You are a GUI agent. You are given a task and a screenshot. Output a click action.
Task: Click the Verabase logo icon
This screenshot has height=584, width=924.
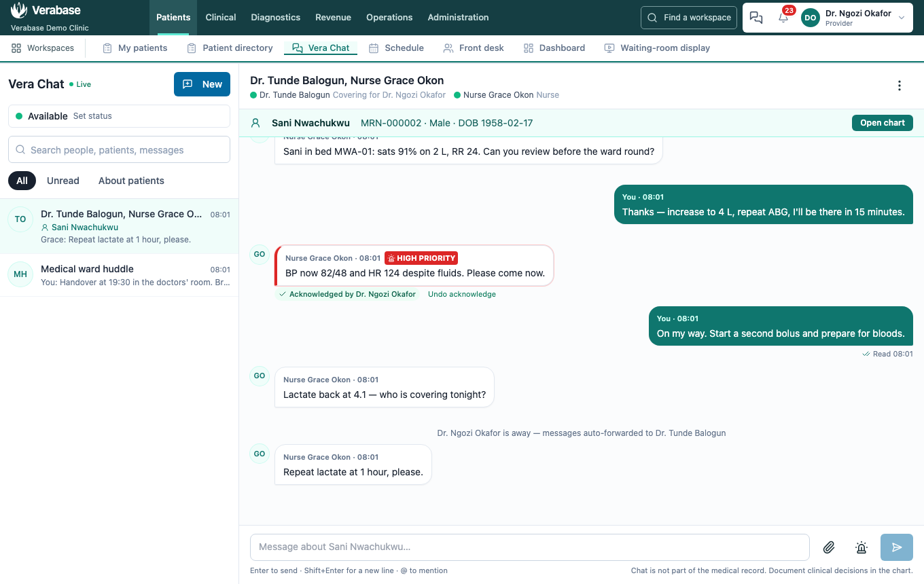pyautogui.click(x=19, y=11)
